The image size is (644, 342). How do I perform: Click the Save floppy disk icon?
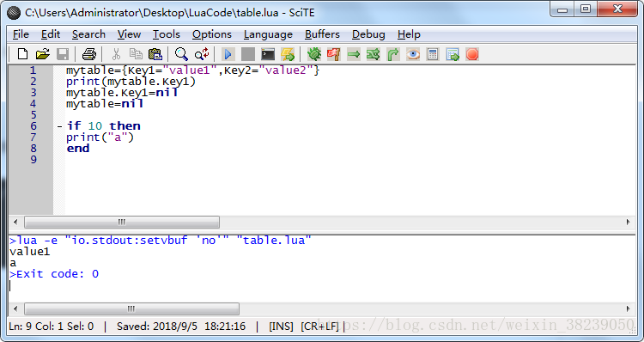63,54
